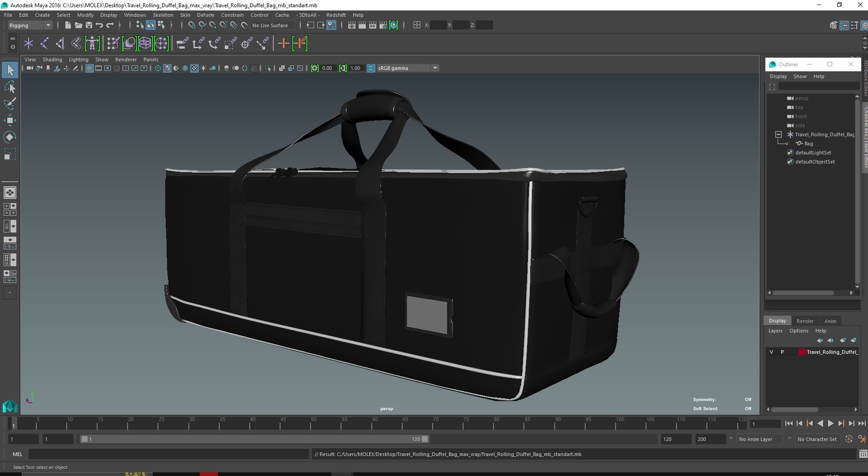Screen dimensions: 868x476
Task: Click the Create IK Handle shelf icon
Action: pyautogui.click(x=60, y=44)
